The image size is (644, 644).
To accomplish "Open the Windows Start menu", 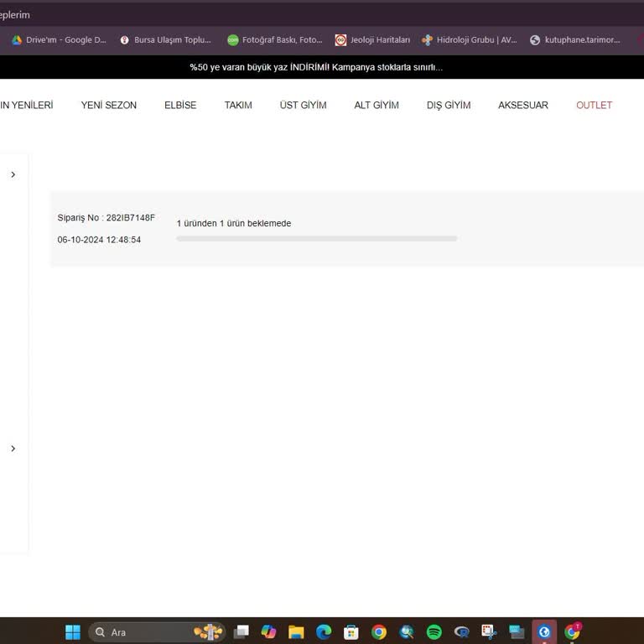I will click(73, 631).
